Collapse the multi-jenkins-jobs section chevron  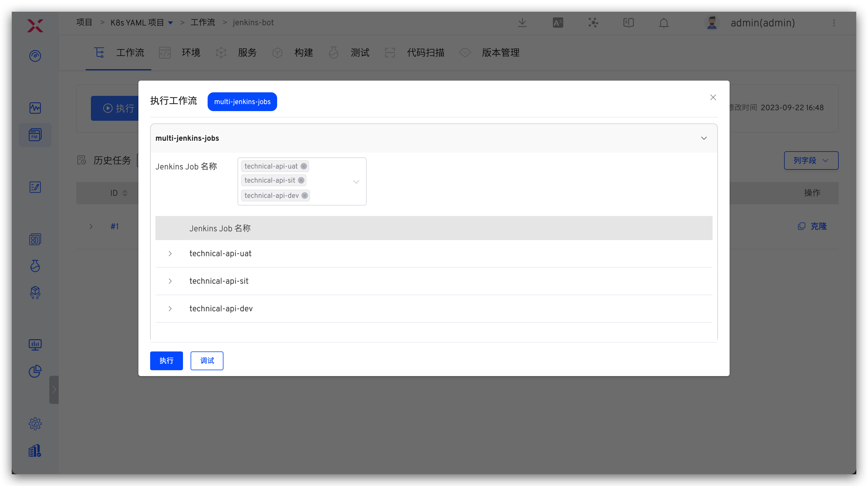click(x=704, y=138)
